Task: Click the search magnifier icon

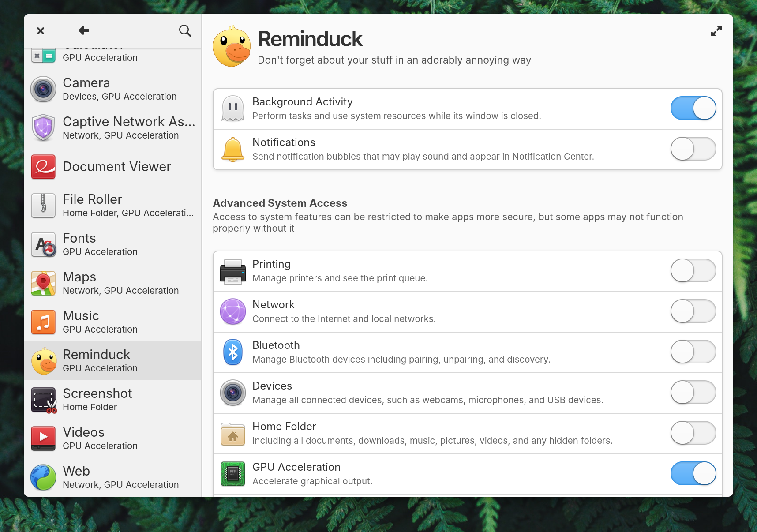Action: tap(185, 31)
